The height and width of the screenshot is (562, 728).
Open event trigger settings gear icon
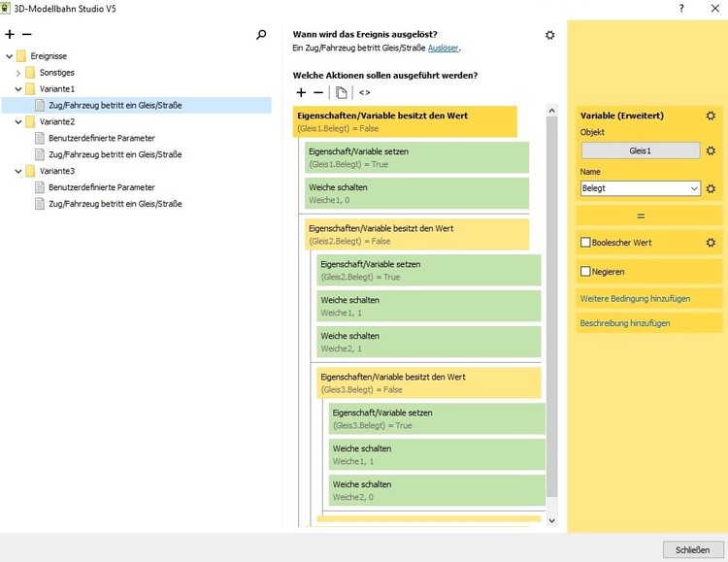(x=550, y=35)
